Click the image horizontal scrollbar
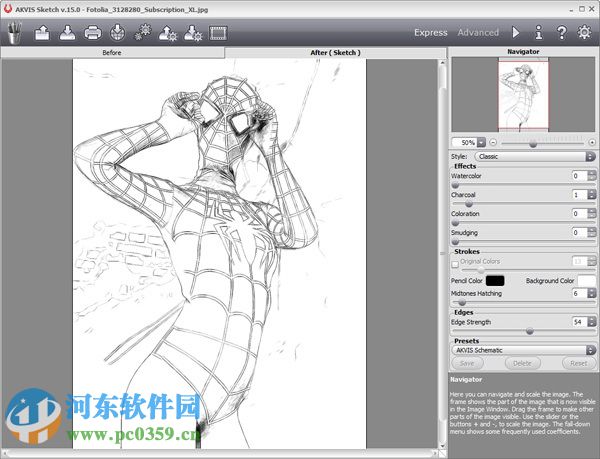This screenshot has width=600, height=459. 220,454
